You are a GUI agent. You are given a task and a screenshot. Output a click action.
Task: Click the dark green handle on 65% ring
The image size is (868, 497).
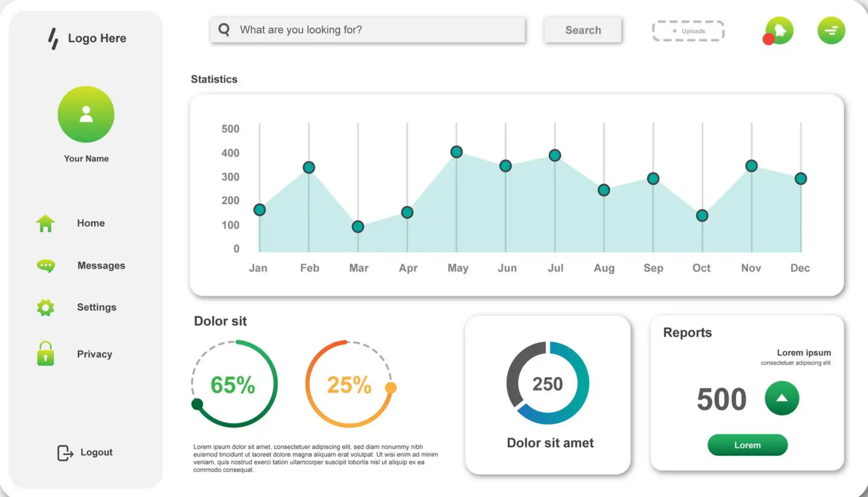[197, 404]
